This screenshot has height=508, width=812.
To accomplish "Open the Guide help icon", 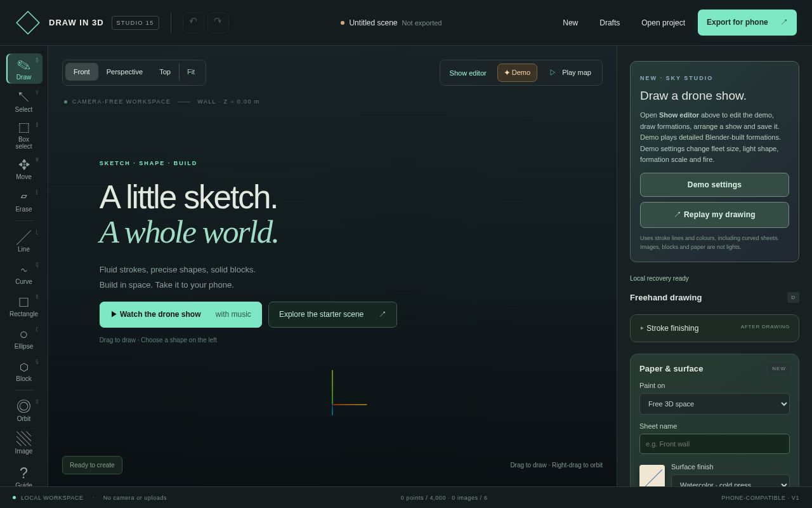I will pos(24,475).
